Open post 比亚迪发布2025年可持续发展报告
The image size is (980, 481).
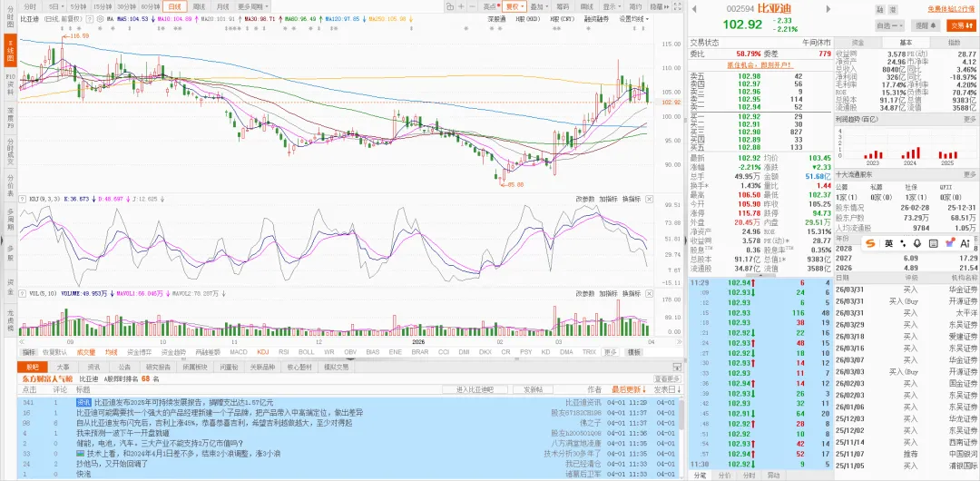pyautogui.click(x=182, y=402)
